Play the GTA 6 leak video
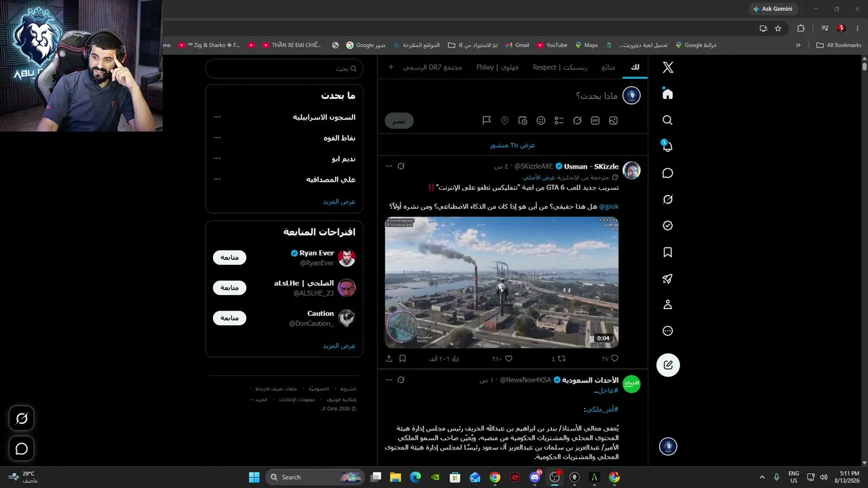 (x=502, y=282)
